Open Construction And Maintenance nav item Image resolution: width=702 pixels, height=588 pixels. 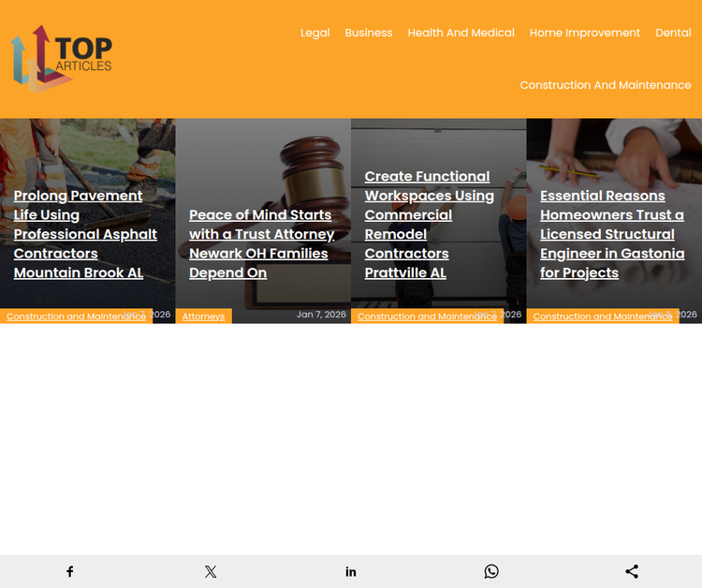[605, 85]
